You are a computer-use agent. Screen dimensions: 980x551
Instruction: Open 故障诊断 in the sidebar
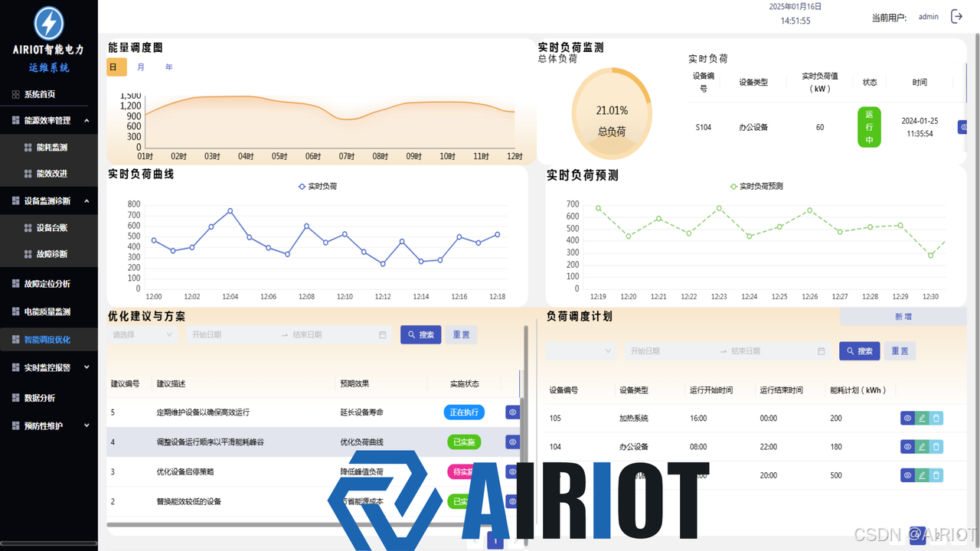point(49,254)
